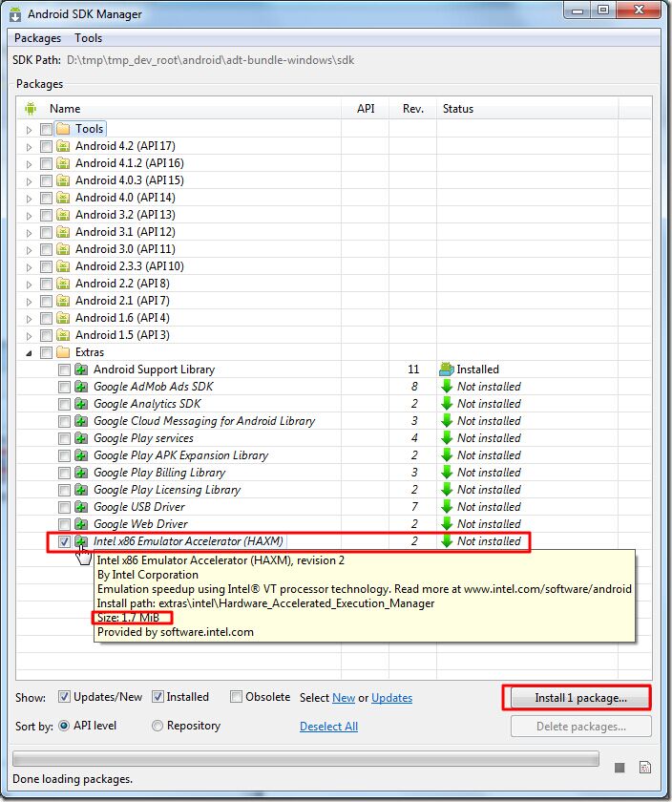
Task: Check the Tools folder checkbox
Action: [x=46, y=130]
